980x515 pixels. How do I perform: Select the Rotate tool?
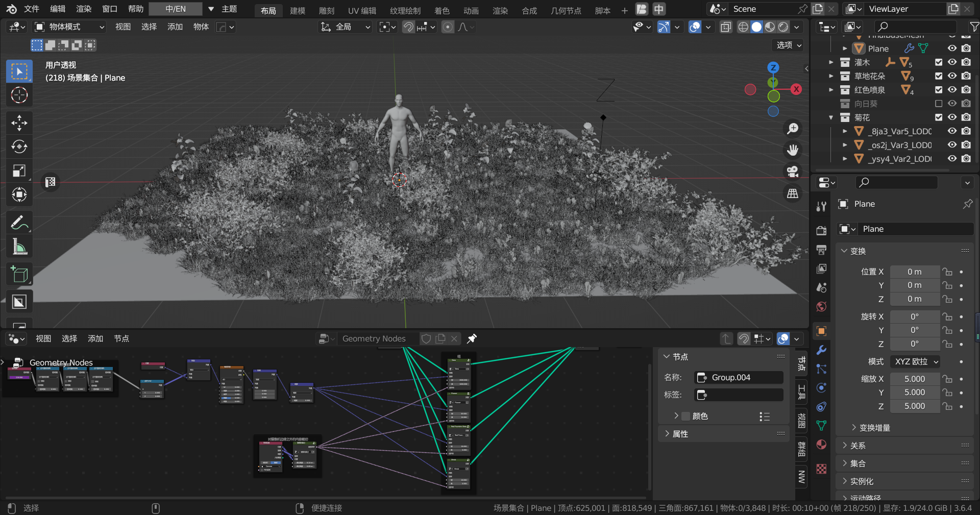point(19,147)
